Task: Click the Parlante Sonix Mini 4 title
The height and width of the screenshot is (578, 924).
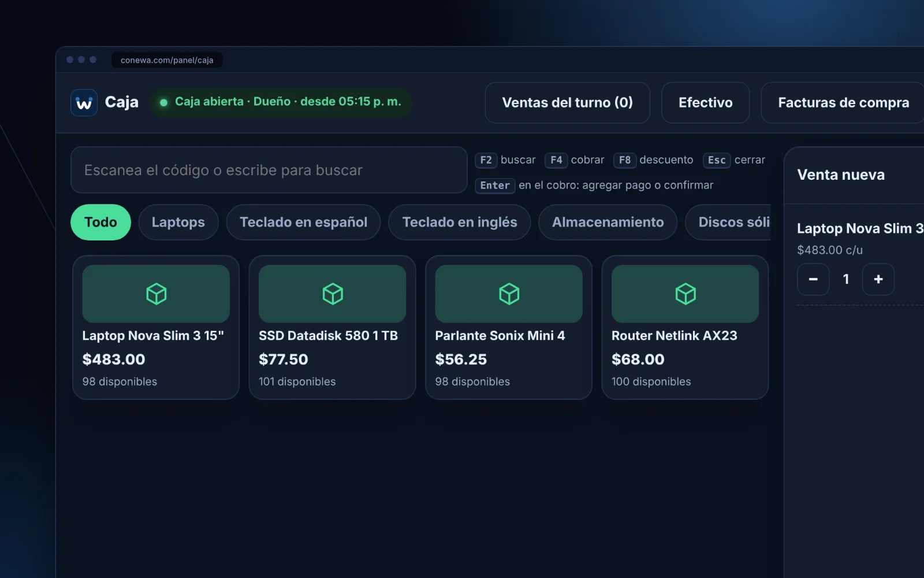Action: [500, 336]
